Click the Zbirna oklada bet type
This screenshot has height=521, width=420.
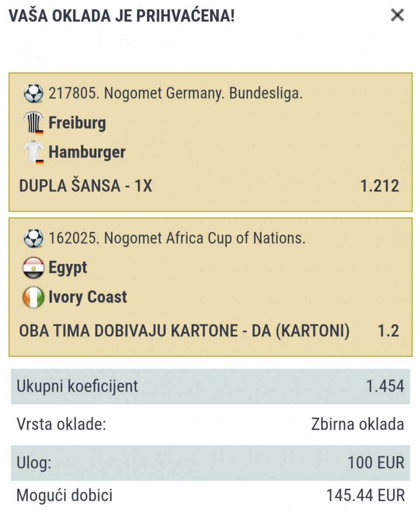[x=357, y=424]
